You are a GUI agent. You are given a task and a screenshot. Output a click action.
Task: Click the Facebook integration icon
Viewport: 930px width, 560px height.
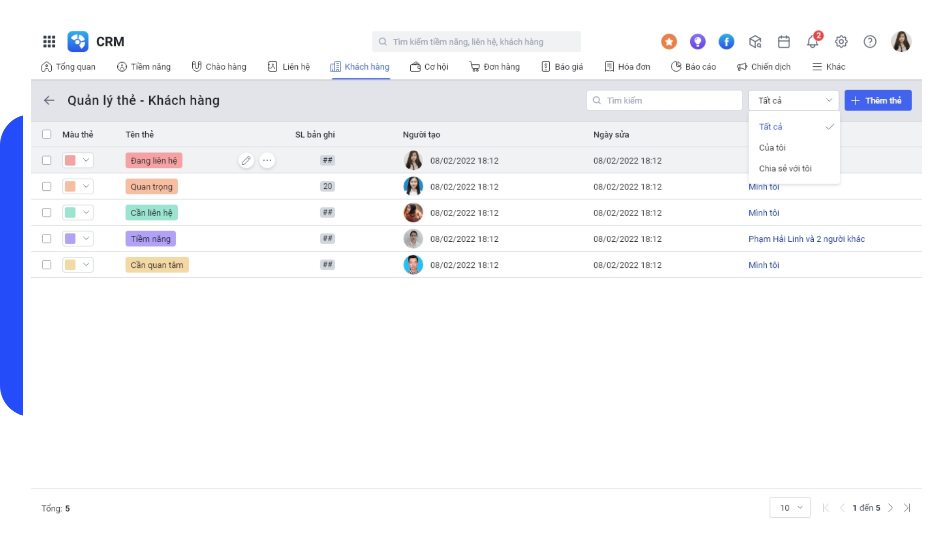click(726, 42)
